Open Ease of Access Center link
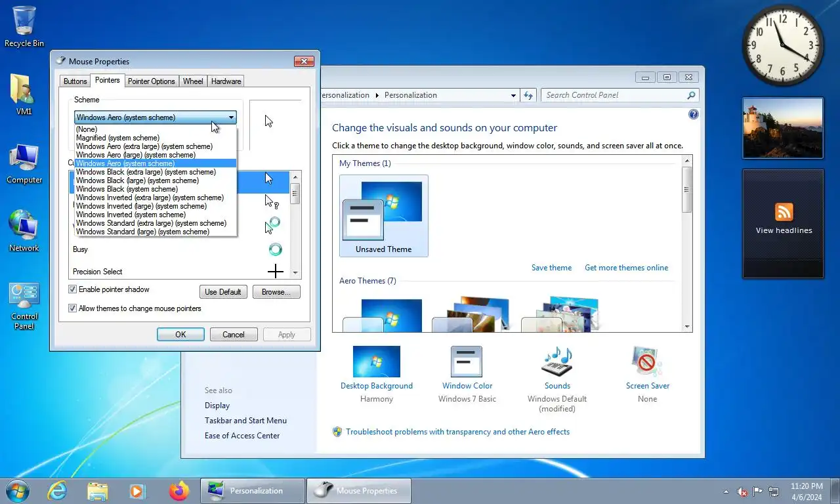The image size is (840, 504). click(241, 436)
